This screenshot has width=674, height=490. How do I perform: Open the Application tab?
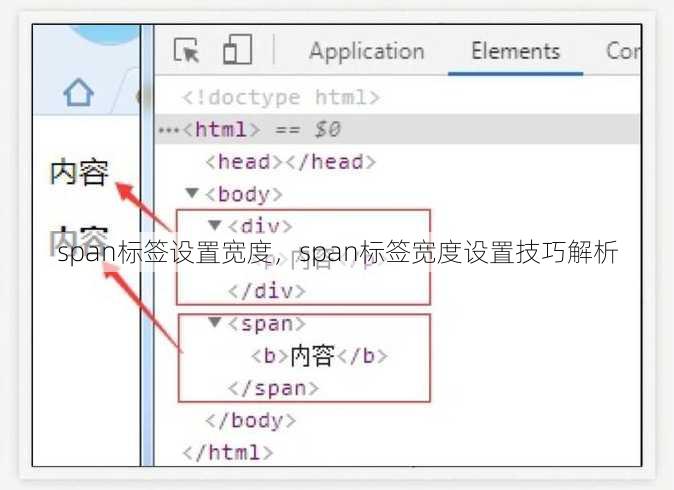tap(367, 51)
